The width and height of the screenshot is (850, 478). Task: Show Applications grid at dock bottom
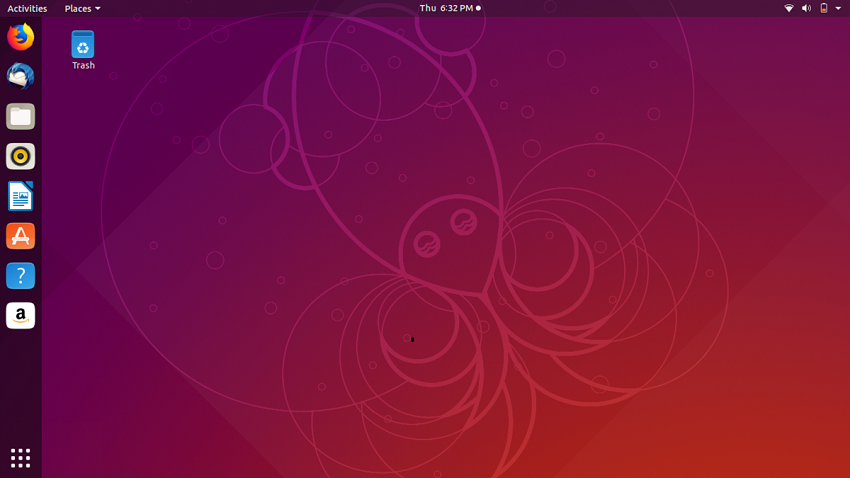coord(20,458)
